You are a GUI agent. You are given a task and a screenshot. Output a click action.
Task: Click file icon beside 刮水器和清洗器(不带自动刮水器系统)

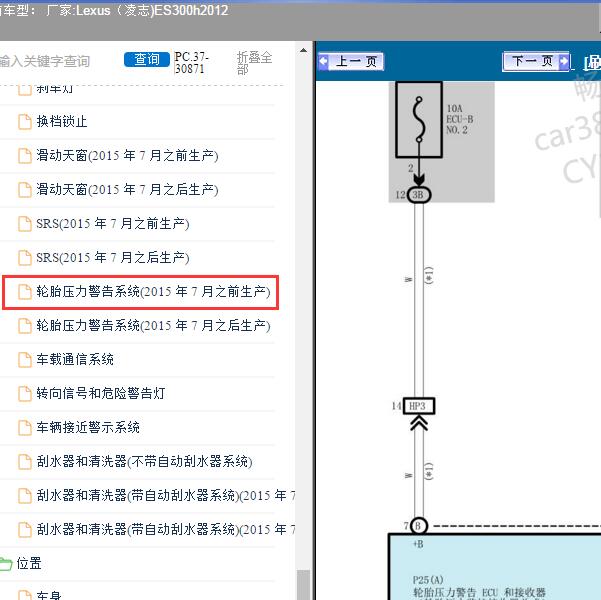point(25,462)
